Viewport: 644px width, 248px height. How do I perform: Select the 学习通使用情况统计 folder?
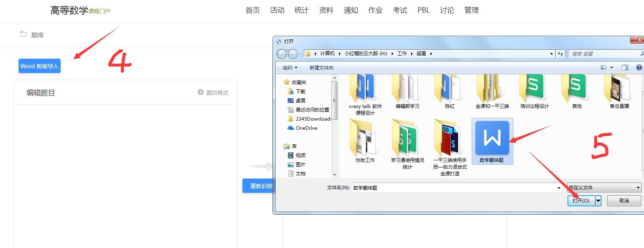pyautogui.click(x=407, y=144)
